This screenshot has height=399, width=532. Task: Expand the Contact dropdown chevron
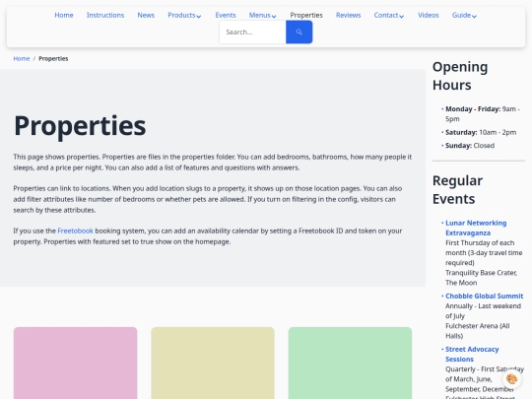click(401, 16)
